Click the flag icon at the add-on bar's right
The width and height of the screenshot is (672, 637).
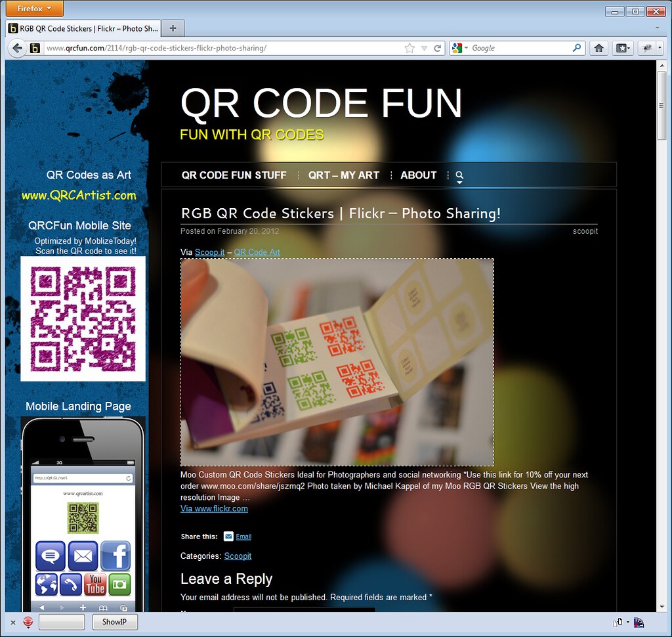point(639,622)
